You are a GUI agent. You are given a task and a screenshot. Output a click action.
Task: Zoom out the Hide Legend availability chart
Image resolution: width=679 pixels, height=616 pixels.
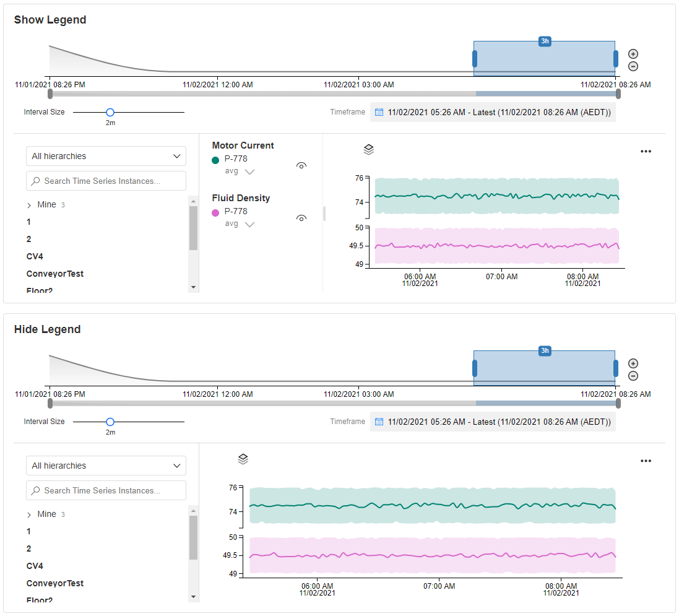tap(633, 376)
